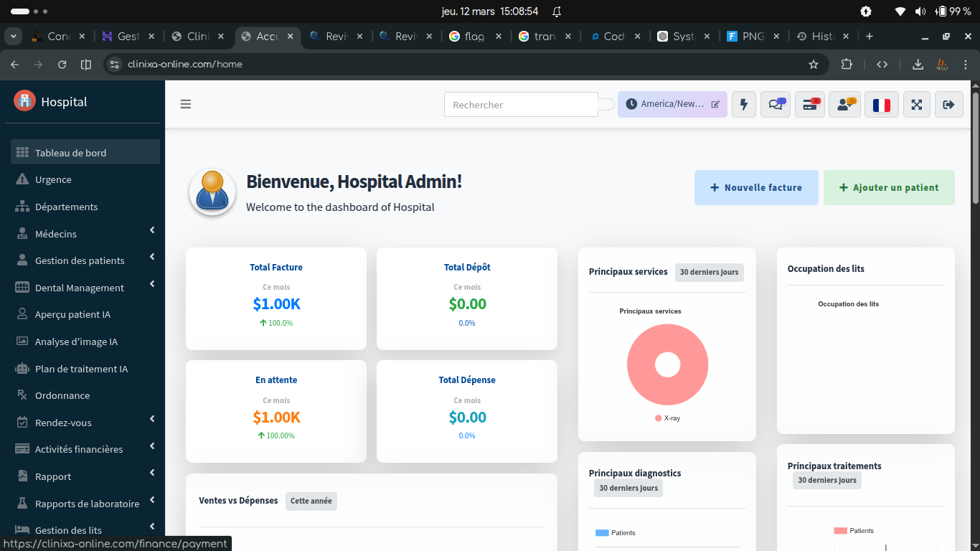Click the Hospital logo icon

tap(24, 101)
